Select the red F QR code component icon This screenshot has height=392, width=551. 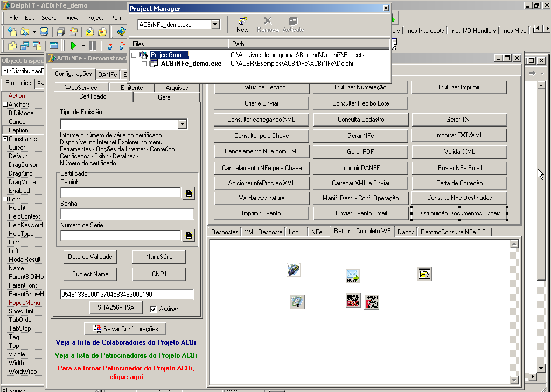click(x=372, y=302)
